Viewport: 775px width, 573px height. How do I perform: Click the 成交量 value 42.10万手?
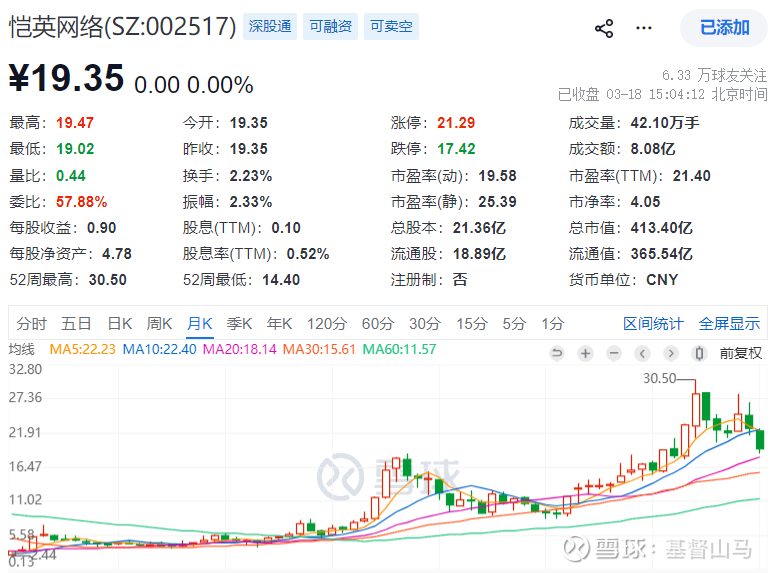point(665,123)
